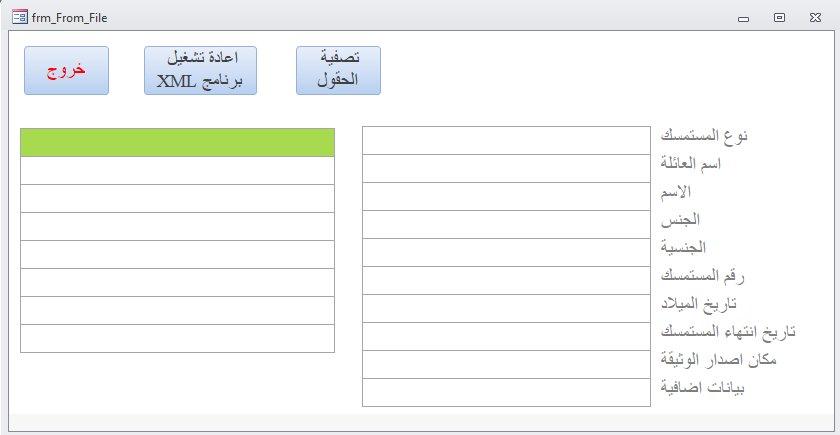
Task: Click the frm_From_File form icon in title bar
Action: pyautogui.click(x=20, y=18)
